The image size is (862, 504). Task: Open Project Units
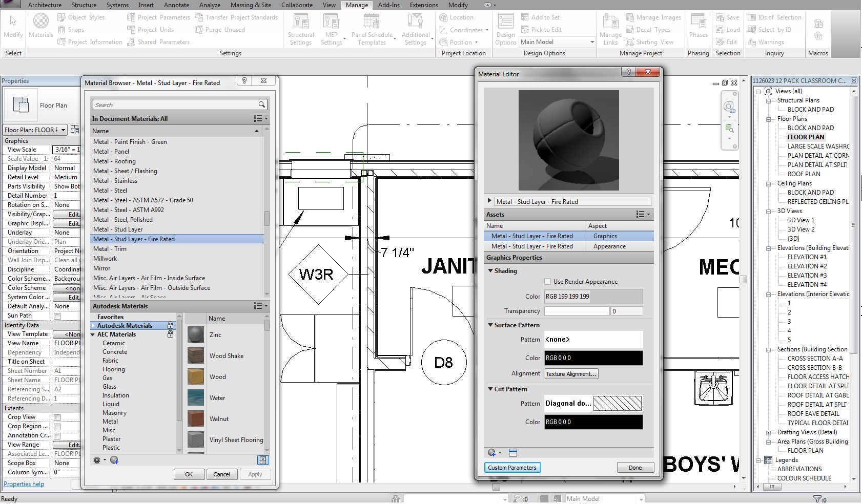tap(151, 30)
